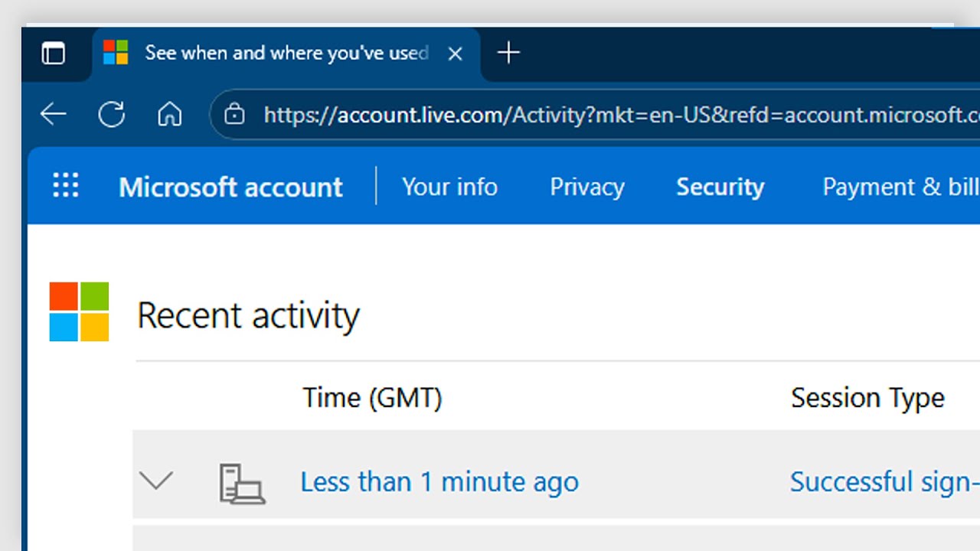980x551 pixels.
Task: Select the 'See when and where you've used' tab
Action: (286, 53)
